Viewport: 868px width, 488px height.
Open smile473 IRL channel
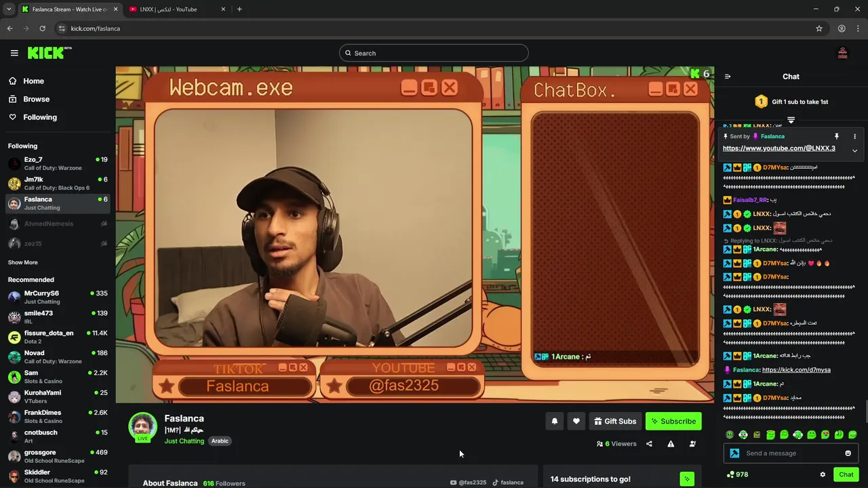pos(58,317)
